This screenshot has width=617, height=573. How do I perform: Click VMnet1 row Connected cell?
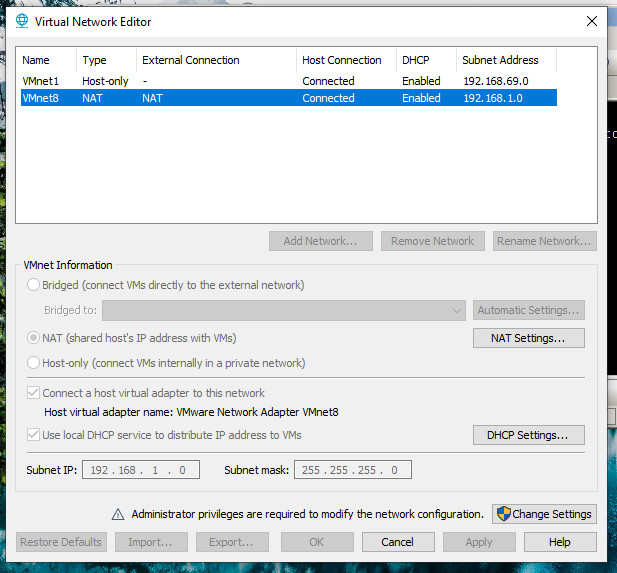(328, 81)
